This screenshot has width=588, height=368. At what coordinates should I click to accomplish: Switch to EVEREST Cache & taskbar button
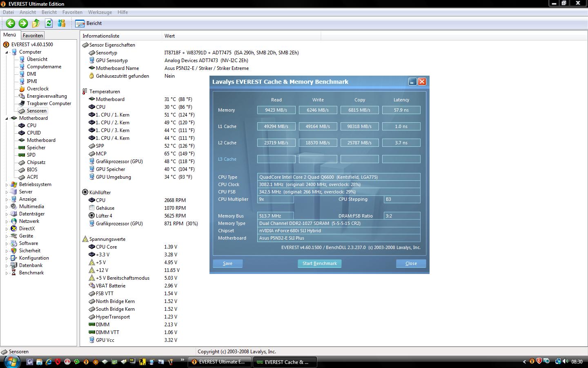pyautogui.click(x=284, y=362)
